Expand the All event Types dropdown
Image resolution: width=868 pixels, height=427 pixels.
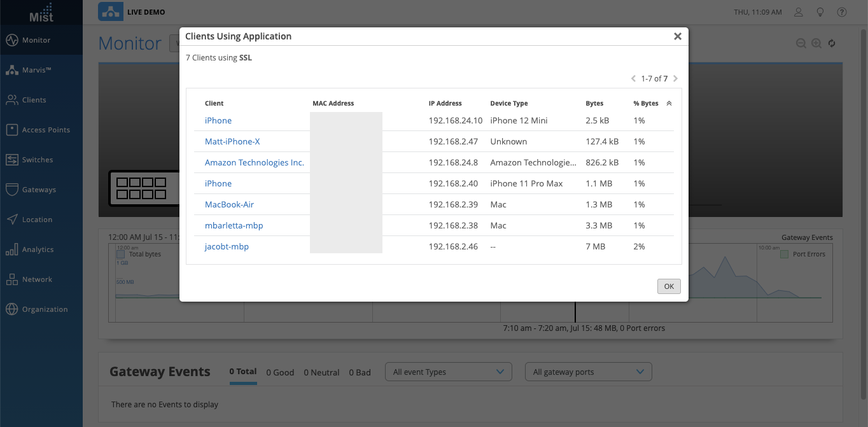pyautogui.click(x=448, y=372)
